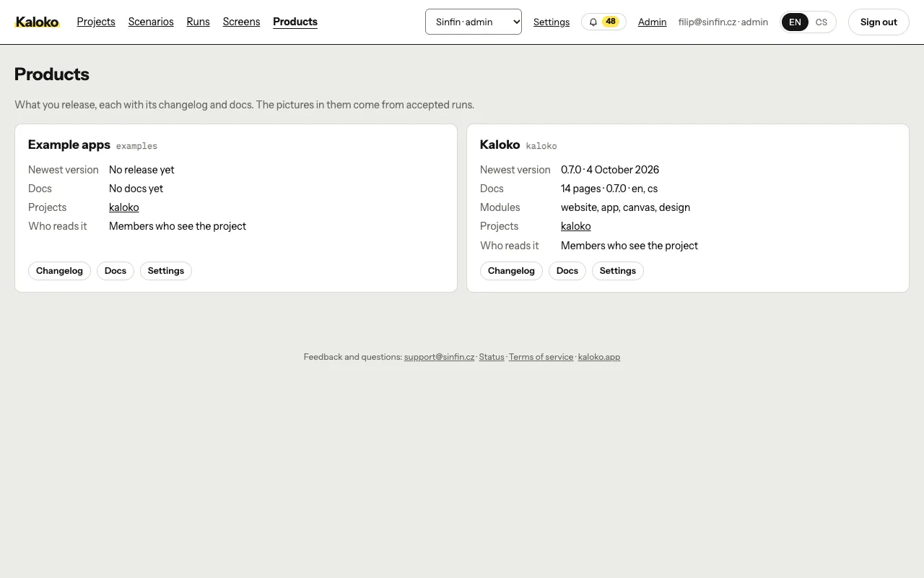Visit kaloko.app from the footer

click(x=599, y=357)
